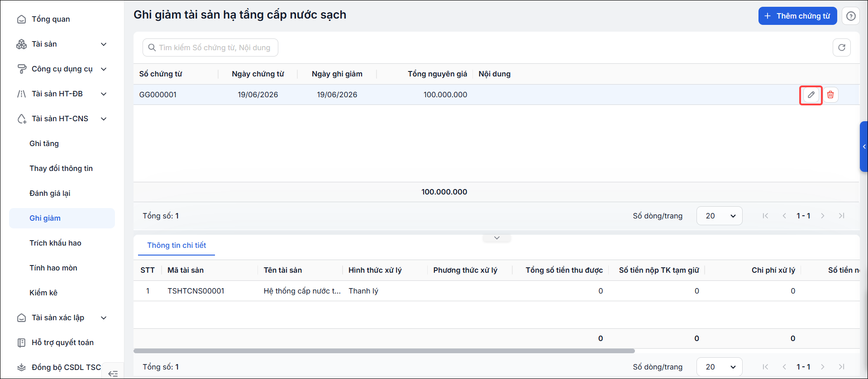Viewport: 868px width, 379px height.
Task: Click the Thanh lý cell
Action: [x=363, y=291]
